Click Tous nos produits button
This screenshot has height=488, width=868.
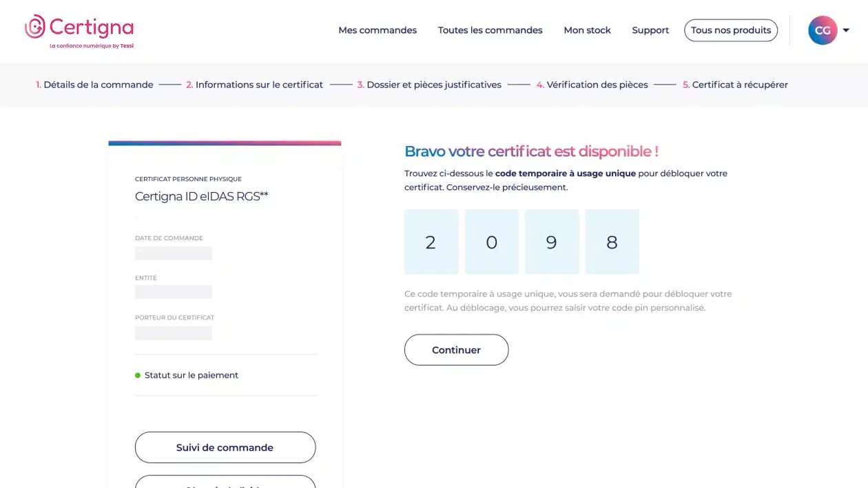point(731,30)
